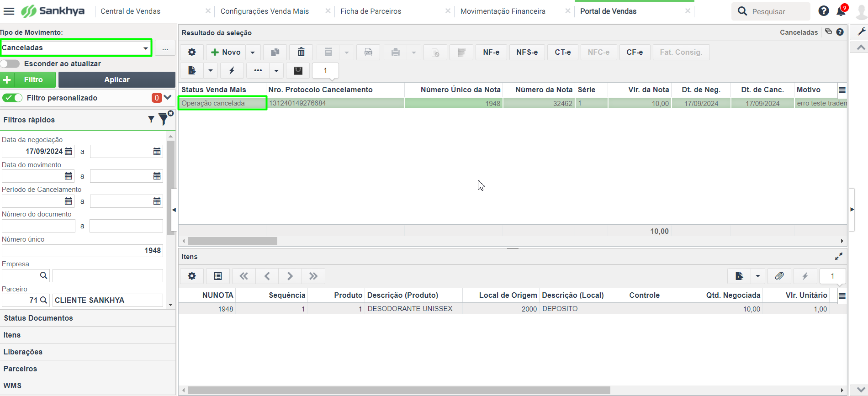This screenshot has width=868, height=396.
Task: Go to next item record
Action: click(290, 276)
